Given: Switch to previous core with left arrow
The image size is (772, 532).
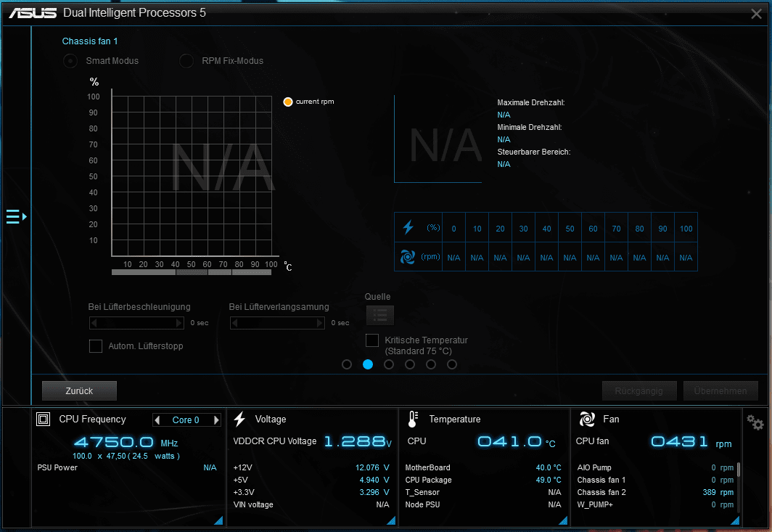Looking at the screenshot, I should coord(157,420).
